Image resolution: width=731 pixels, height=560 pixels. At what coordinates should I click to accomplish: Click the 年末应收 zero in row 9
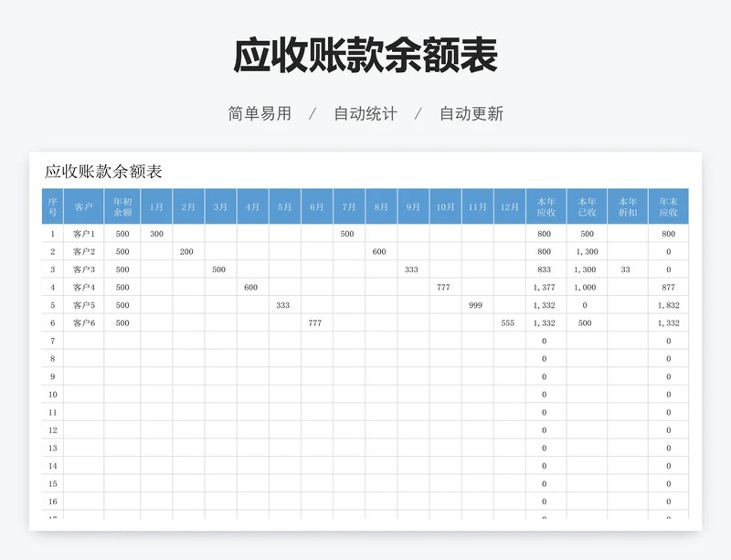click(x=669, y=376)
